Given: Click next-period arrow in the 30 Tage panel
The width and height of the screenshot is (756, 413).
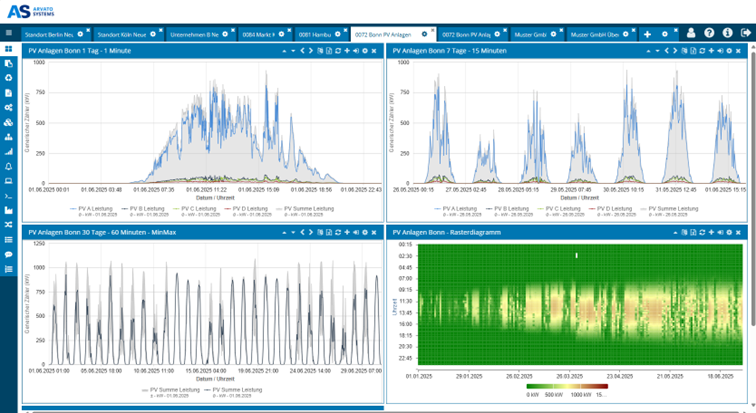Looking at the screenshot, I should [x=309, y=232].
